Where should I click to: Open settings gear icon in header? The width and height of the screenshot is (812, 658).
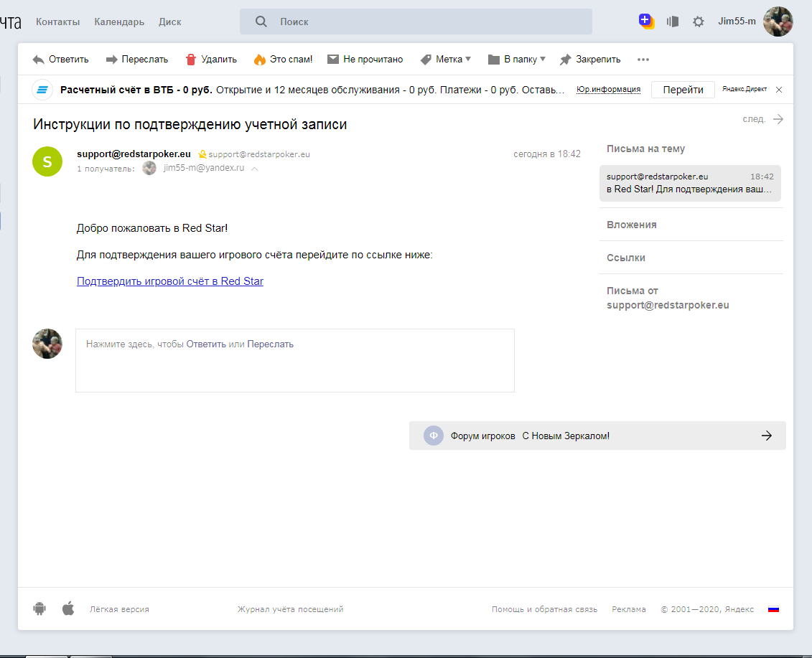(698, 22)
